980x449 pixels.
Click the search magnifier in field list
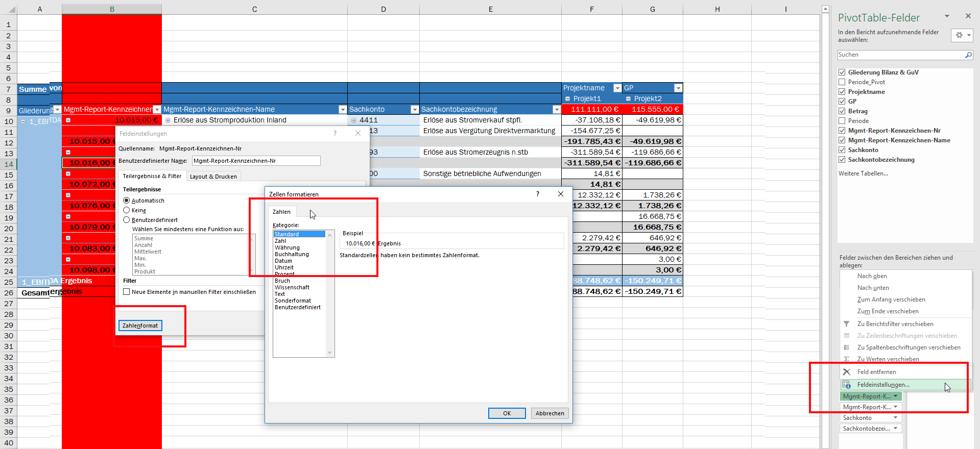click(x=968, y=55)
